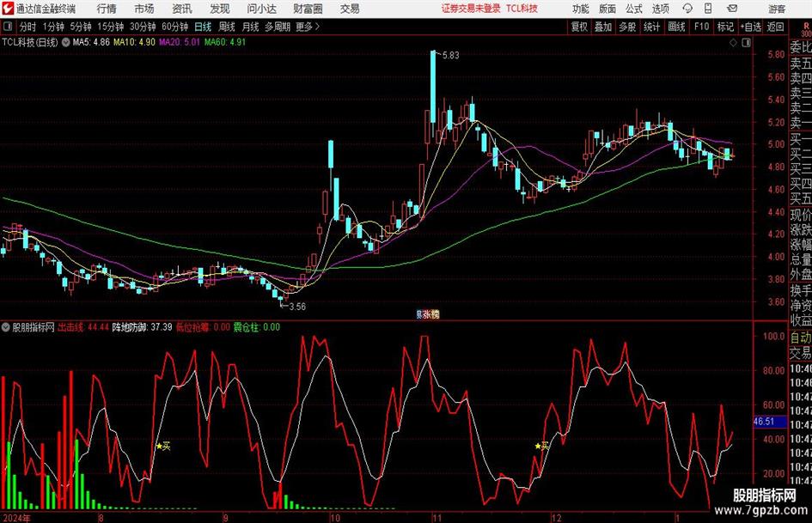Click the 叠加 overlay toolbar button

point(603,27)
